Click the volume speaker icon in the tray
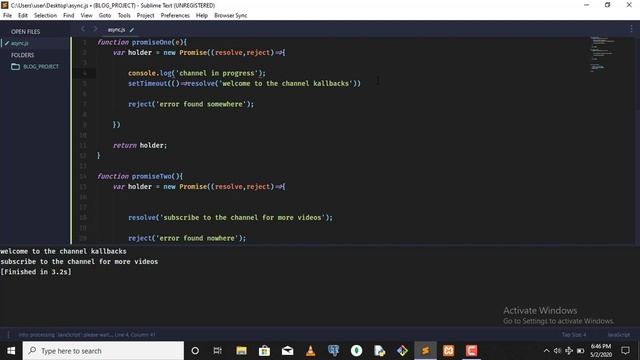Viewport: 640px width, 360px height. 557,351
